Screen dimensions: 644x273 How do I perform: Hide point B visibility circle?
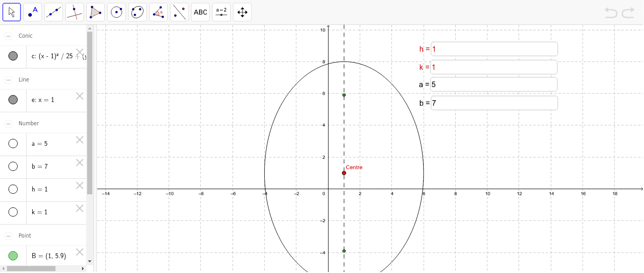[x=13, y=255]
